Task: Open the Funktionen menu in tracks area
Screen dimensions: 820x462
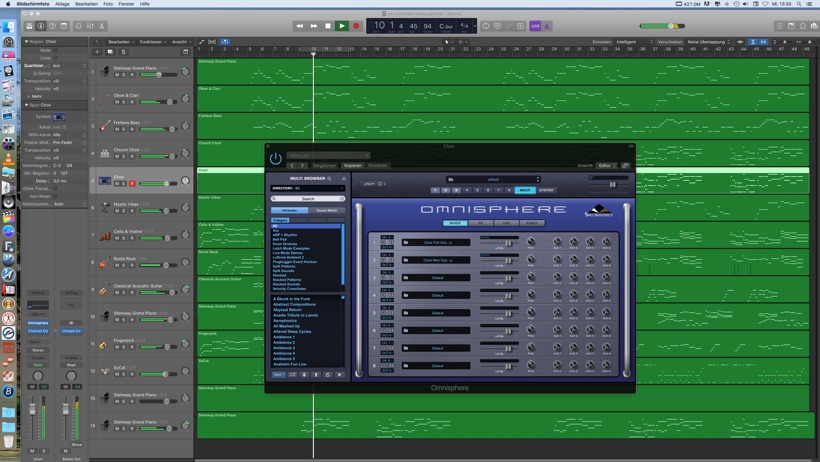Action: (x=152, y=42)
